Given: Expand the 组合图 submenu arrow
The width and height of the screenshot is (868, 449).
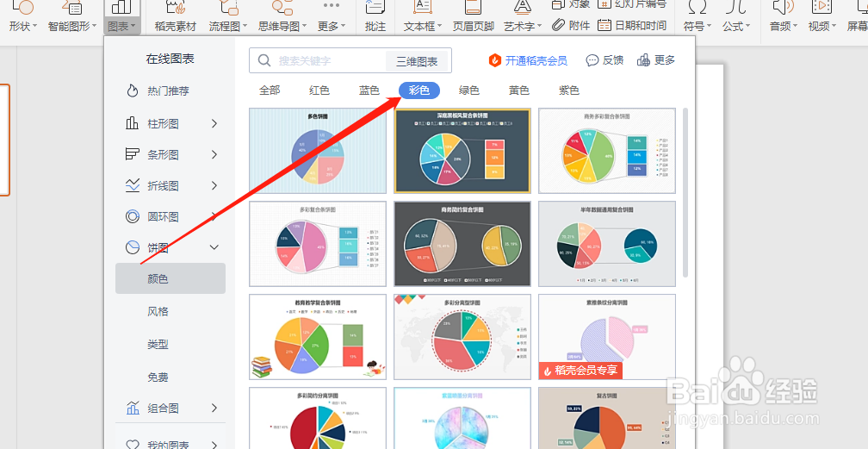Looking at the screenshot, I should 214,408.
